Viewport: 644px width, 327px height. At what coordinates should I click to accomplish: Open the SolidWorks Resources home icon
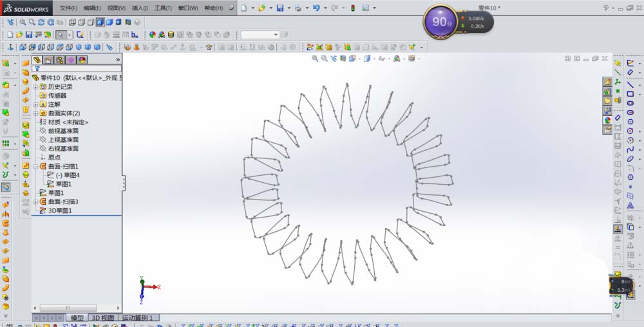607,82
